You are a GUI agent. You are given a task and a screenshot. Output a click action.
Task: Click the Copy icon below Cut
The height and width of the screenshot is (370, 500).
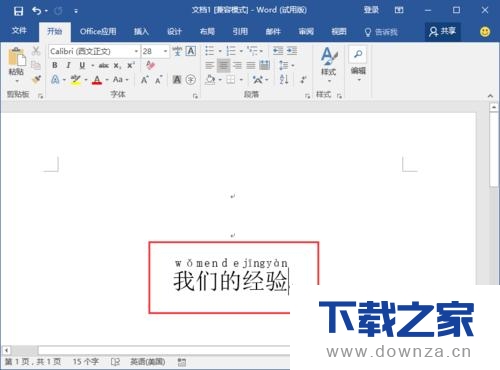pyautogui.click(x=36, y=65)
